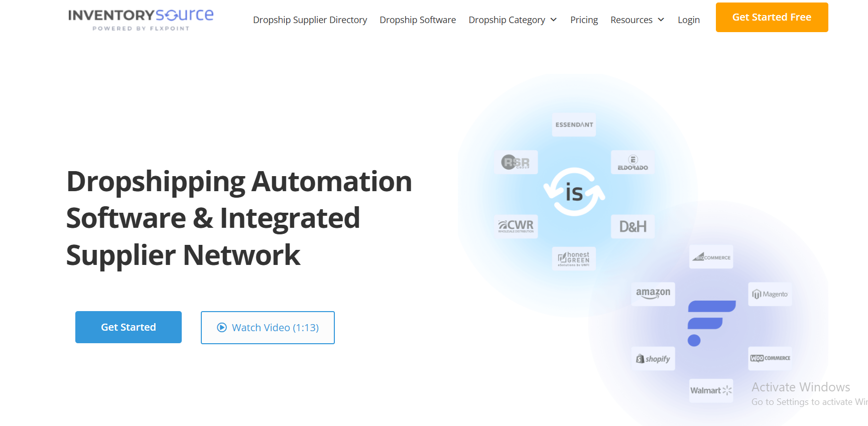Click the Flxpoint F logo

pos(711,323)
